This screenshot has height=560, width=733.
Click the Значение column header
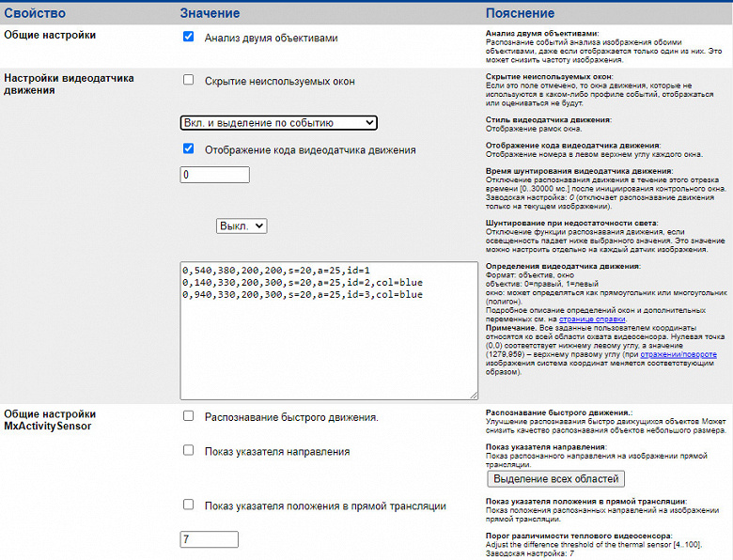point(210,13)
